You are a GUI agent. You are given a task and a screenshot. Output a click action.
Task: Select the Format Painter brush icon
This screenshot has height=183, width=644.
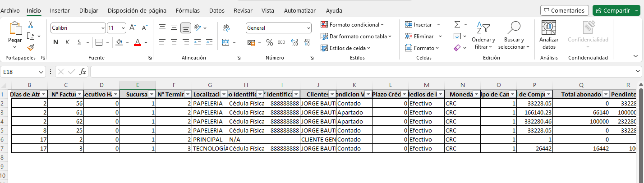31,47
